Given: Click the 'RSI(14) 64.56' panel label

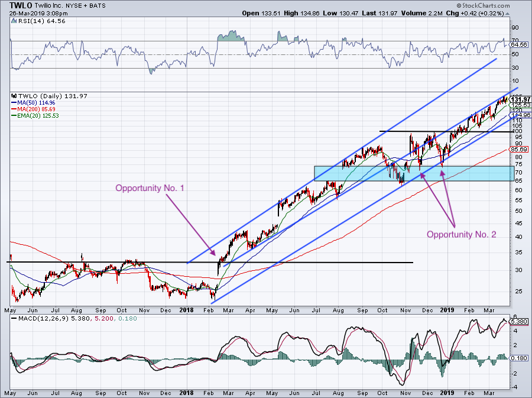Looking at the screenshot, I should coord(42,21).
